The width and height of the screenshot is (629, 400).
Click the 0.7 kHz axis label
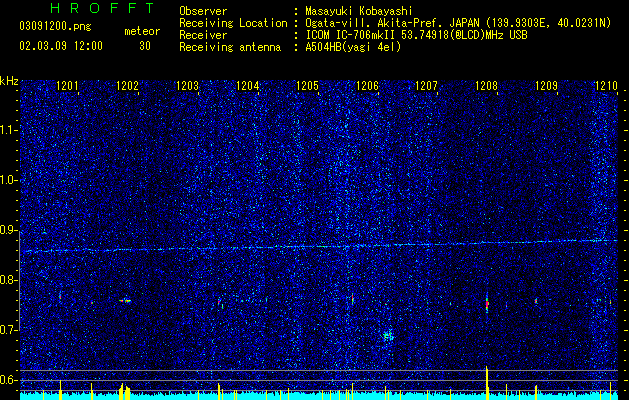(x=9, y=330)
